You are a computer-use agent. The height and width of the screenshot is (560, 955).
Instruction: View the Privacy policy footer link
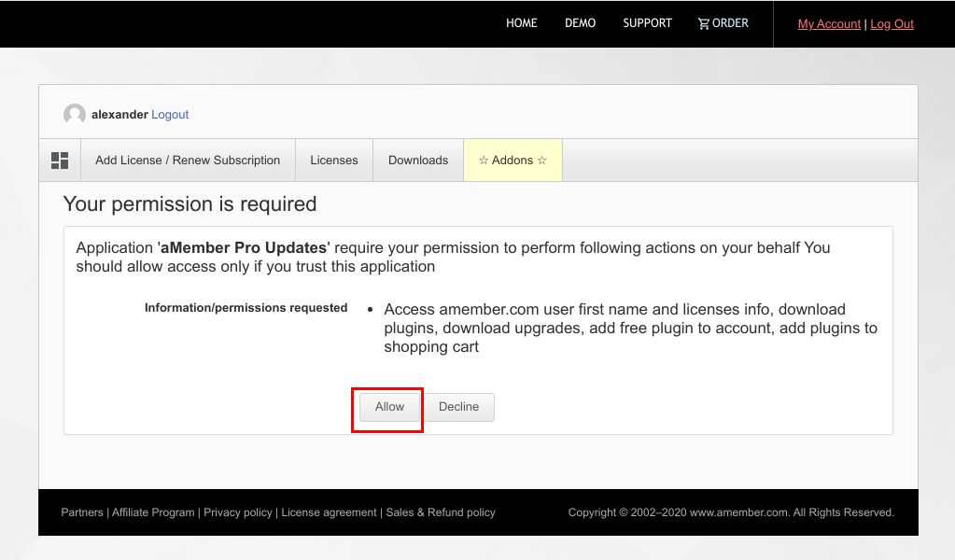pyautogui.click(x=238, y=512)
